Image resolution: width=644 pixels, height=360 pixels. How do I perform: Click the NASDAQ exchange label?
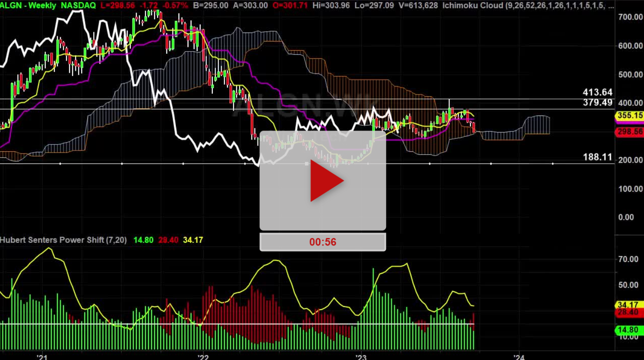click(78, 6)
